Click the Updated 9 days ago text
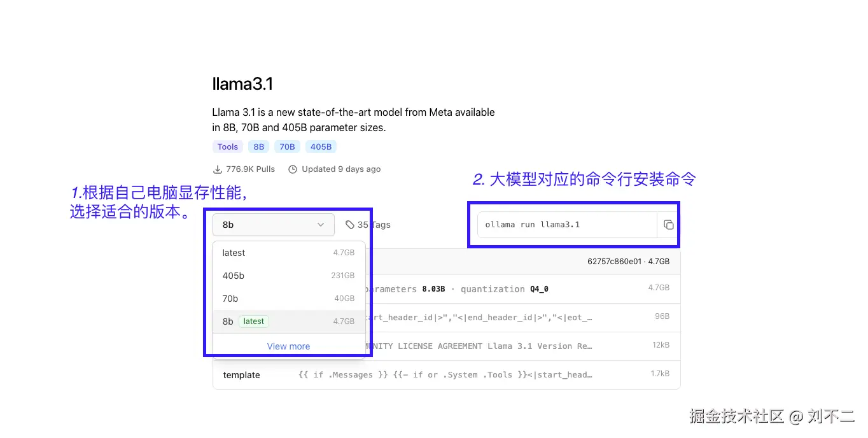 point(341,169)
